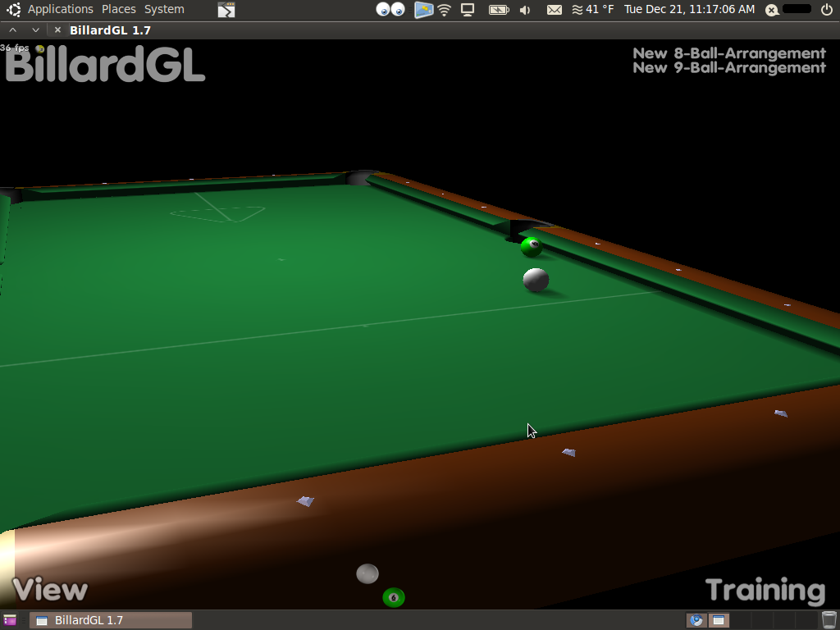Open the terminal launcher in the top panel

226,10
